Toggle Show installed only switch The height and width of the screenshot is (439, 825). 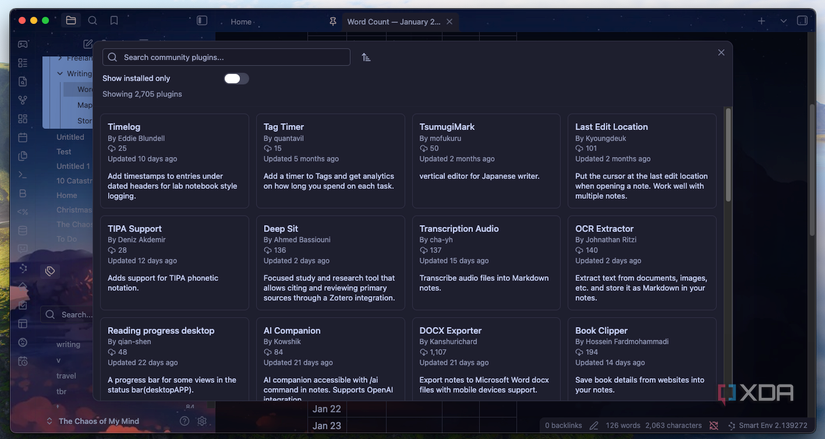236,78
